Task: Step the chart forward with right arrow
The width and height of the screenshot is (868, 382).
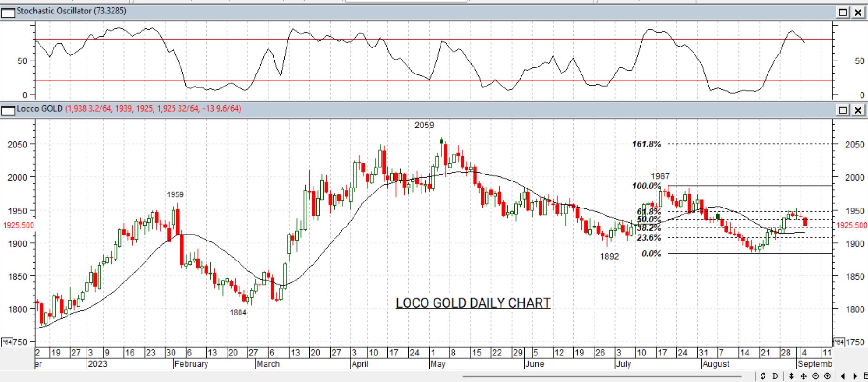Action: tap(855, 376)
